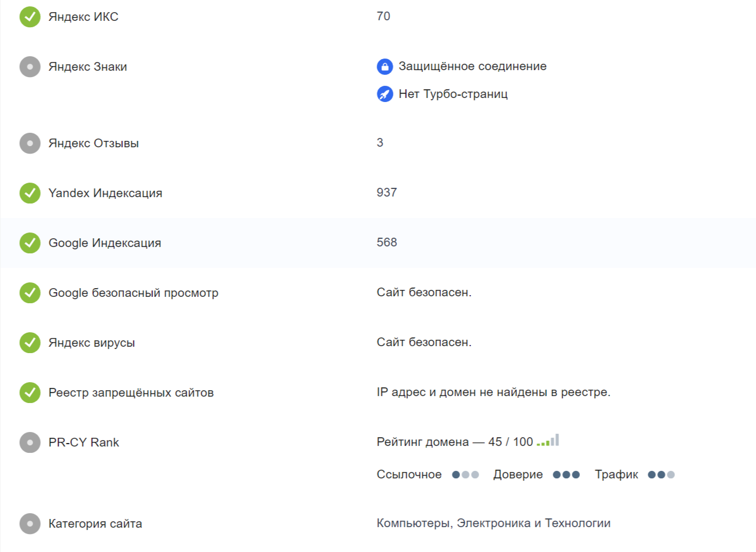Click the Yandex Индексация label

105,193
